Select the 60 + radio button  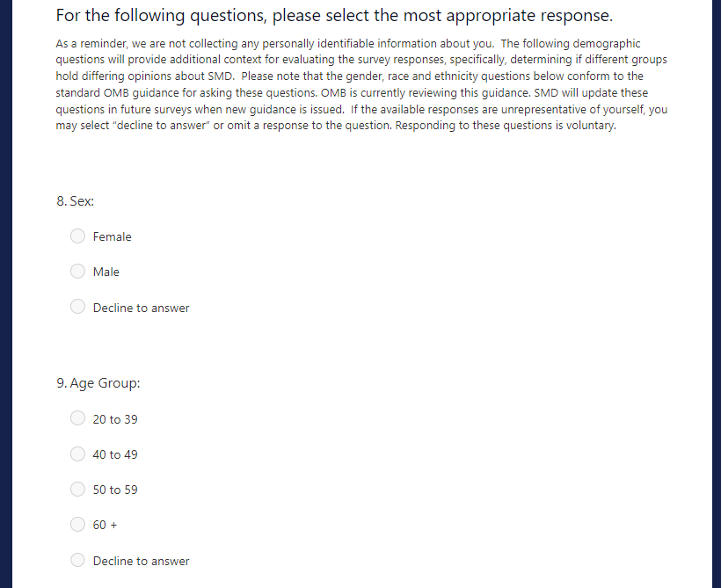pos(78,524)
